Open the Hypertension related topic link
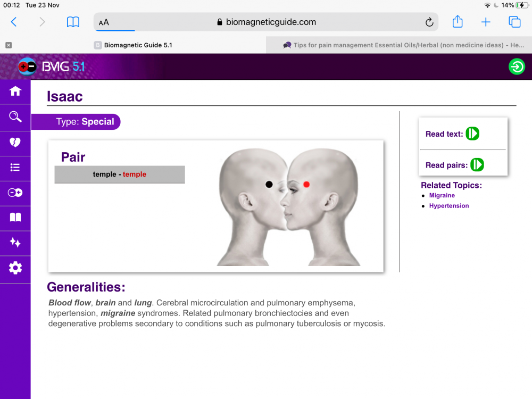 (448, 206)
